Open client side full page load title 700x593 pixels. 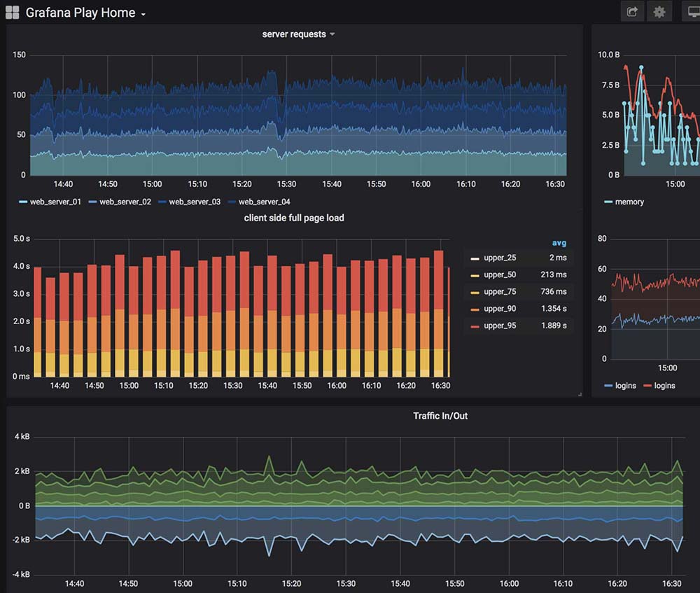[x=294, y=218]
